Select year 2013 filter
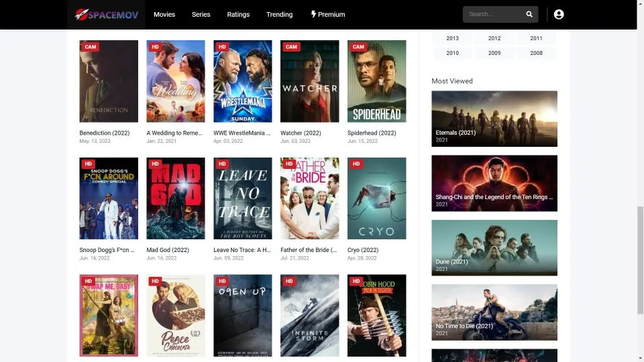The height and width of the screenshot is (362, 644). pos(452,38)
